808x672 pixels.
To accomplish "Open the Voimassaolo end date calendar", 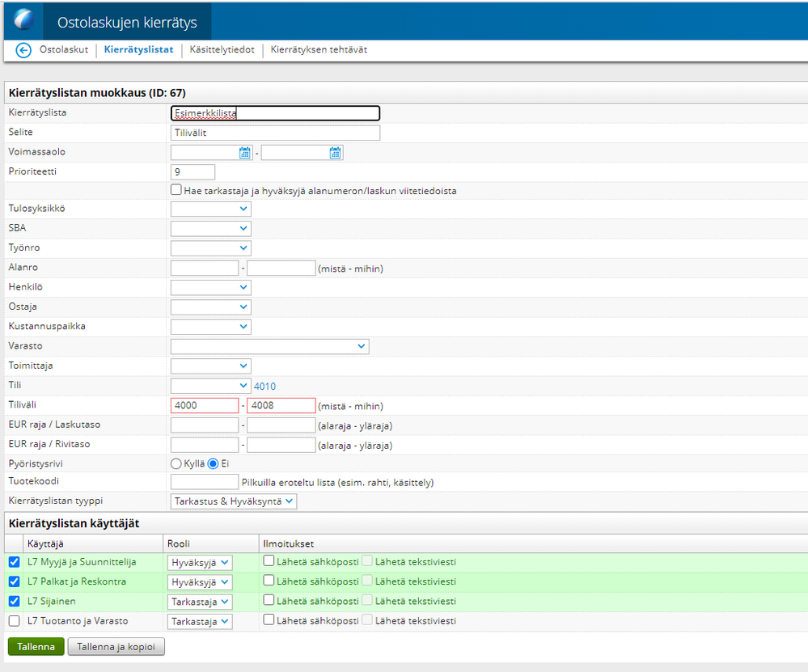I will (x=335, y=153).
